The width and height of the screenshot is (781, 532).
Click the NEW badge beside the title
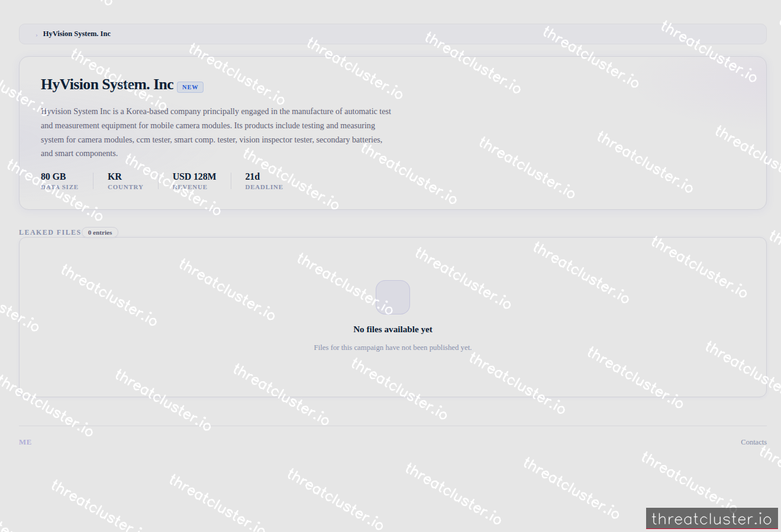coord(190,87)
